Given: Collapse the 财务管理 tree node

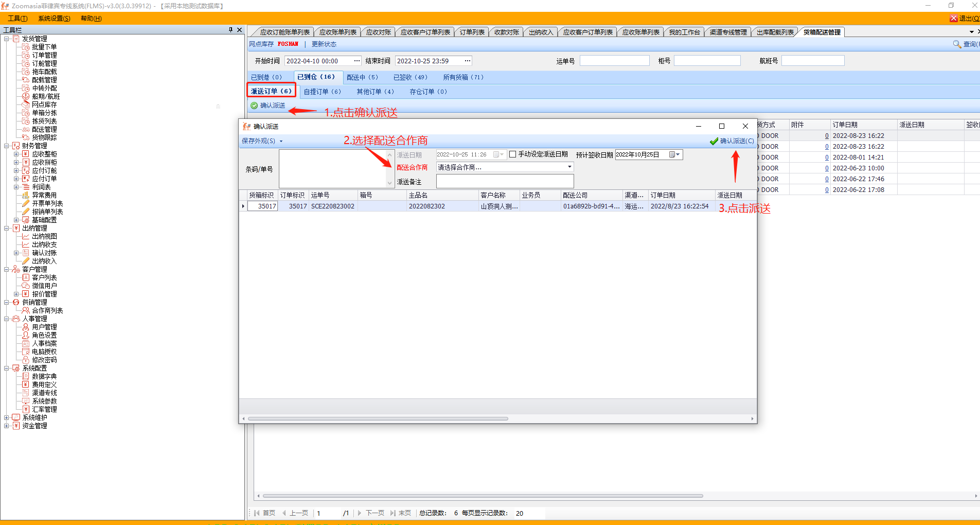Looking at the screenshot, I should [x=7, y=146].
